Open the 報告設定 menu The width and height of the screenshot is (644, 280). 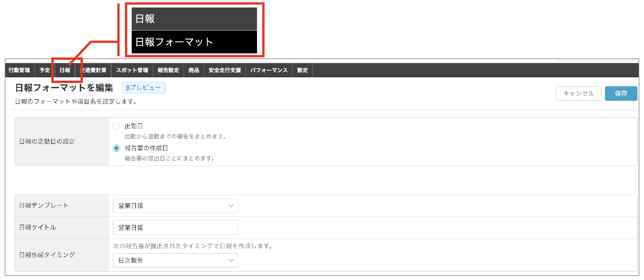click(168, 70)
